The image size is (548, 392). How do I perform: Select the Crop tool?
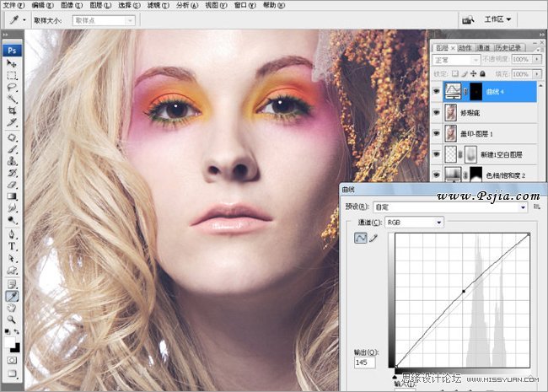click(12, 110)
